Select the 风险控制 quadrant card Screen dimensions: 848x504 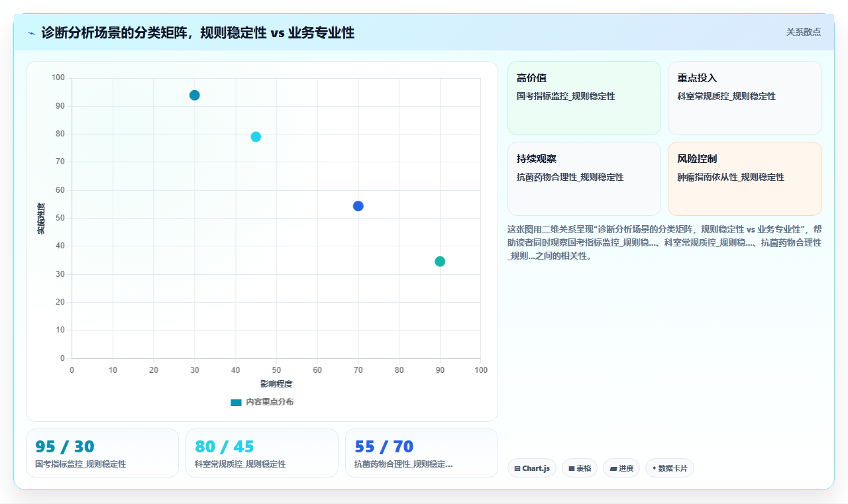(x=745, y=179)
